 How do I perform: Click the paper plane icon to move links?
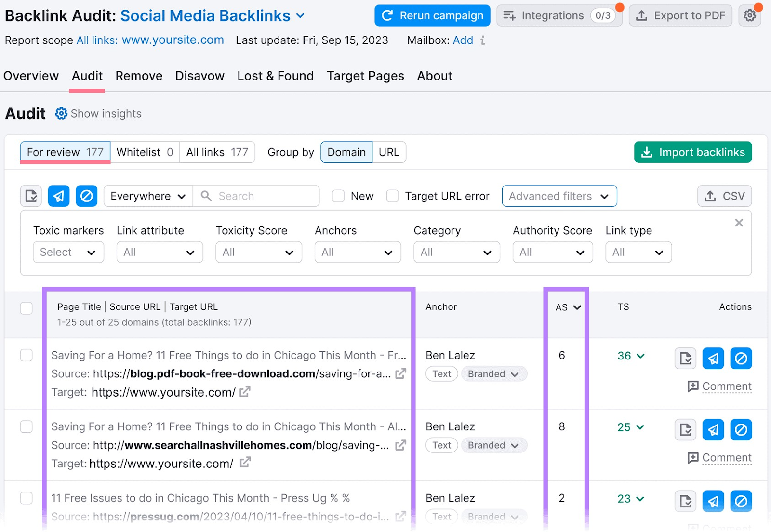[x=58, y=196]
